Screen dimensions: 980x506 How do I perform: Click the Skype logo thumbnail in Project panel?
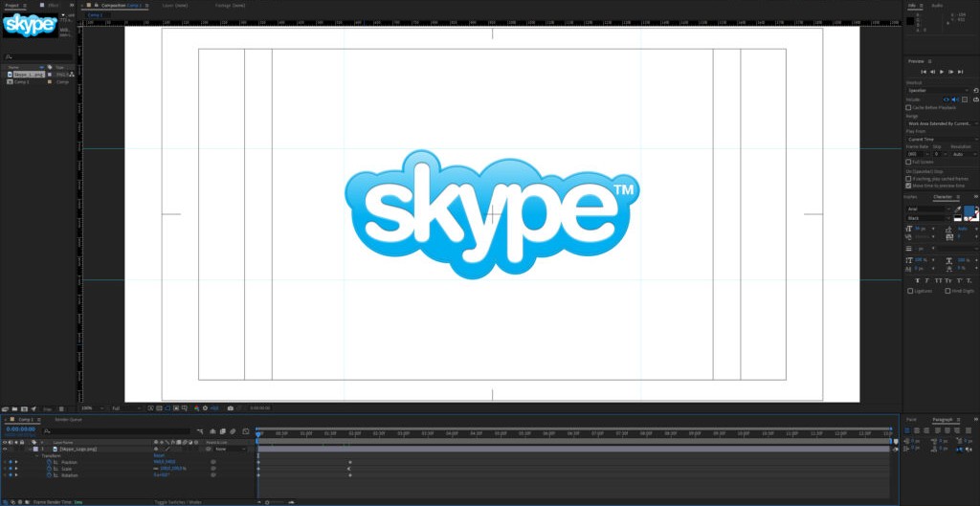pos(30,25)
